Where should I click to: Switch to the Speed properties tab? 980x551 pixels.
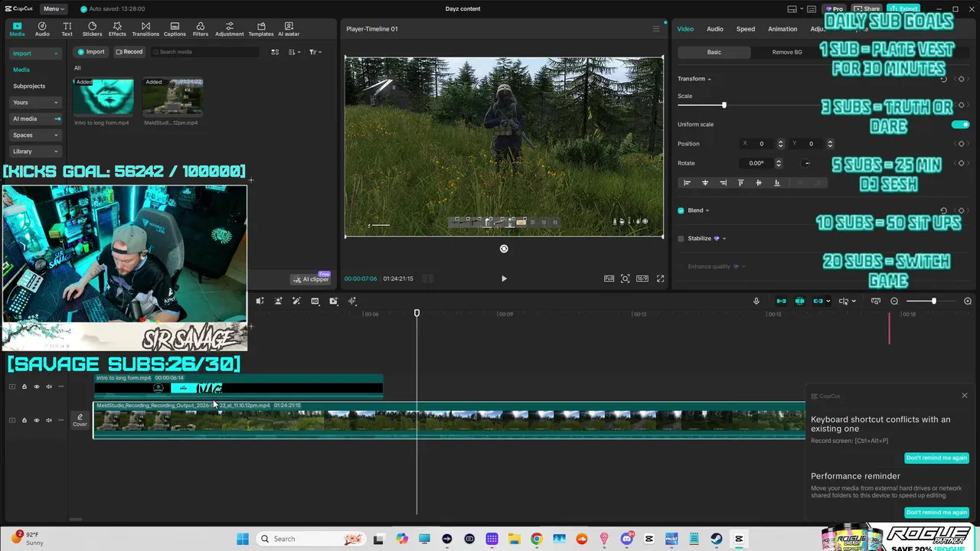(x=746, y=29)
